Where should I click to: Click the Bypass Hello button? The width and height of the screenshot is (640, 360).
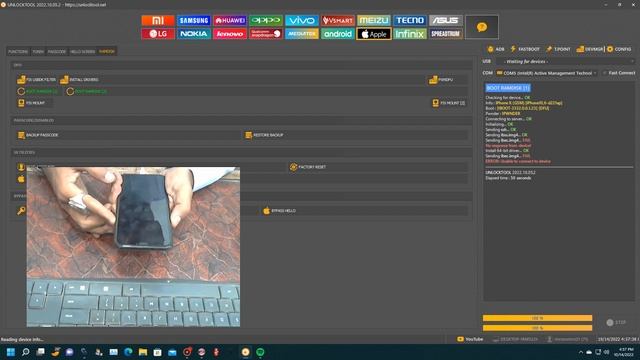point(279,211)
